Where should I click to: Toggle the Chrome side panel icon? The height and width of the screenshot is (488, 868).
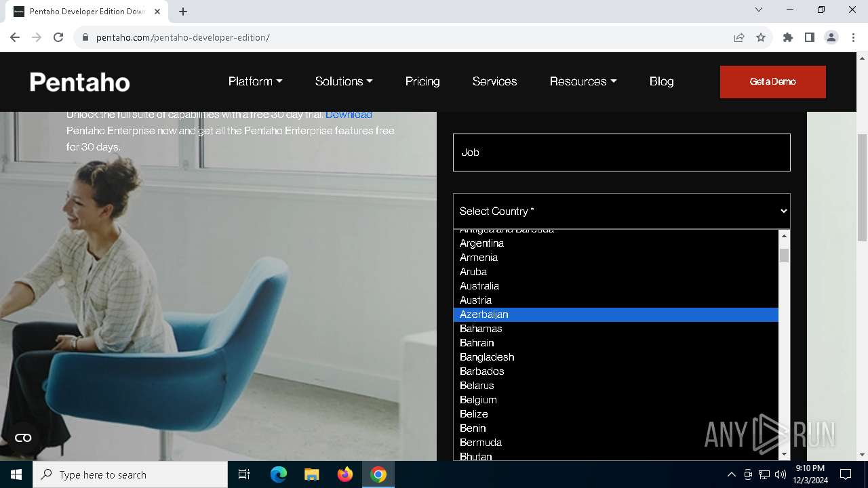point(810,37)
